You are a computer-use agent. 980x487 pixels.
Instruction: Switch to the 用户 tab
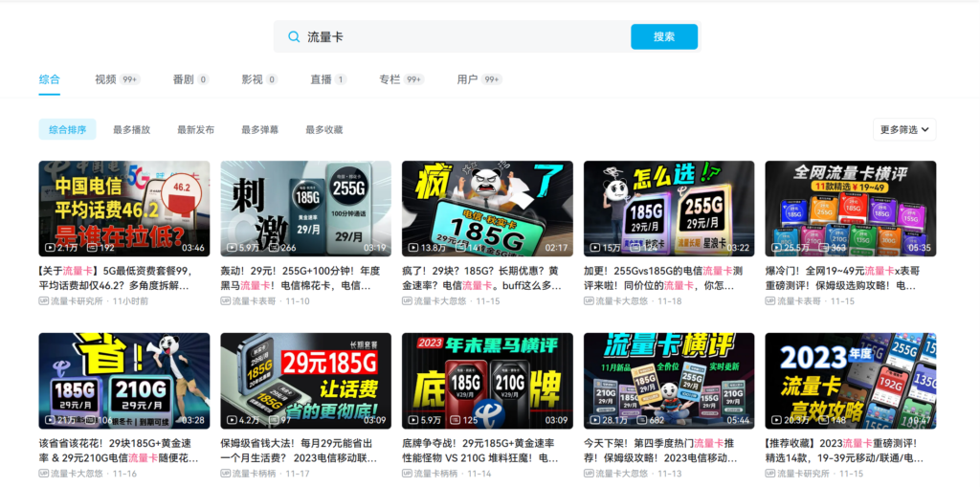[x=479, y=79]
